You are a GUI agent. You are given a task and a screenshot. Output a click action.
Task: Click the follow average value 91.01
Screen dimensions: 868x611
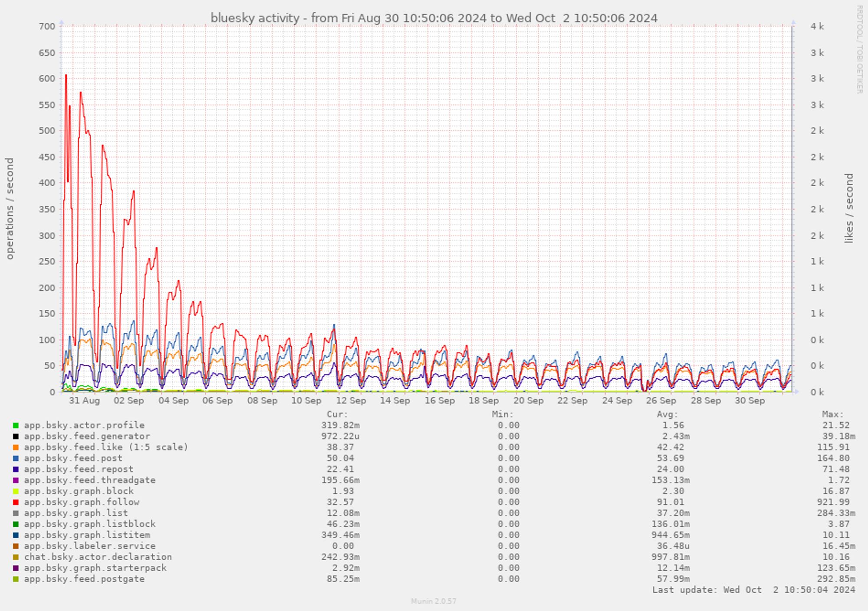tap(670, 502)
